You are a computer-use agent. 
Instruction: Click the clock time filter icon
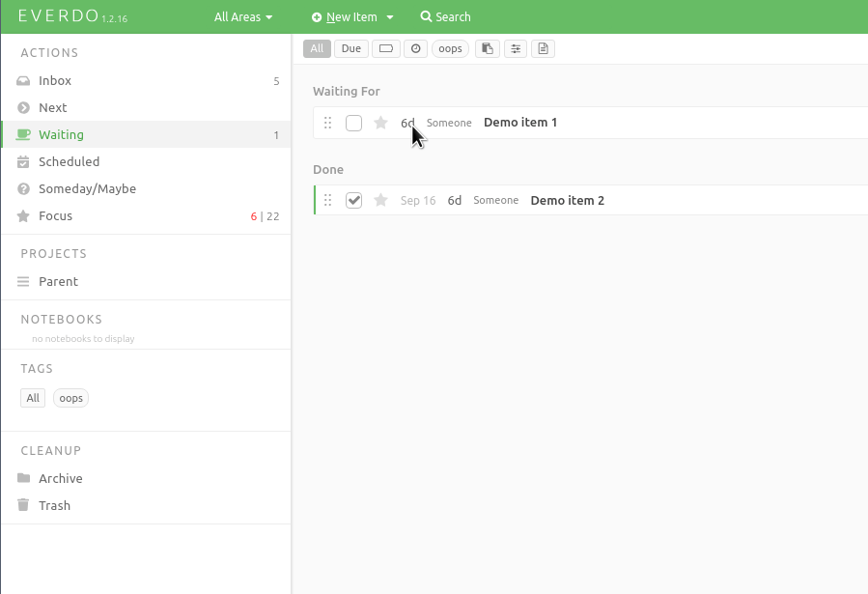(x=415, y=48)
